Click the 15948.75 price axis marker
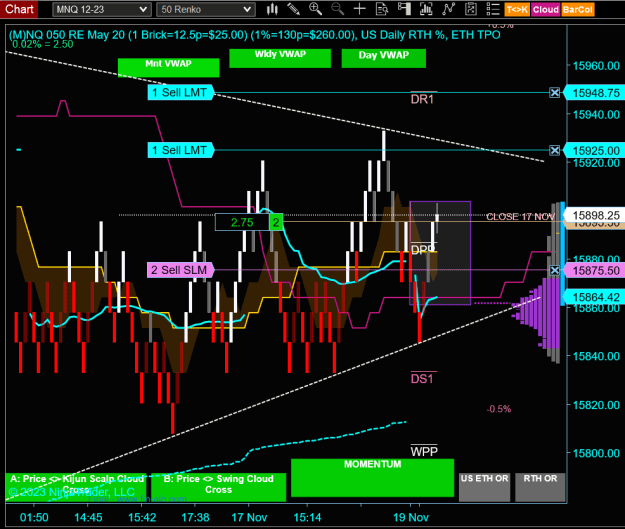Image resolution: width=625 pixels, height=529 pixels. click(594, 93)
